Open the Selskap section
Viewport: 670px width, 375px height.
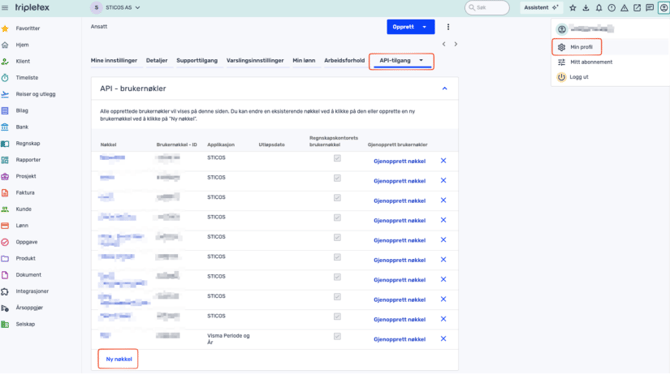pos(25,325)
